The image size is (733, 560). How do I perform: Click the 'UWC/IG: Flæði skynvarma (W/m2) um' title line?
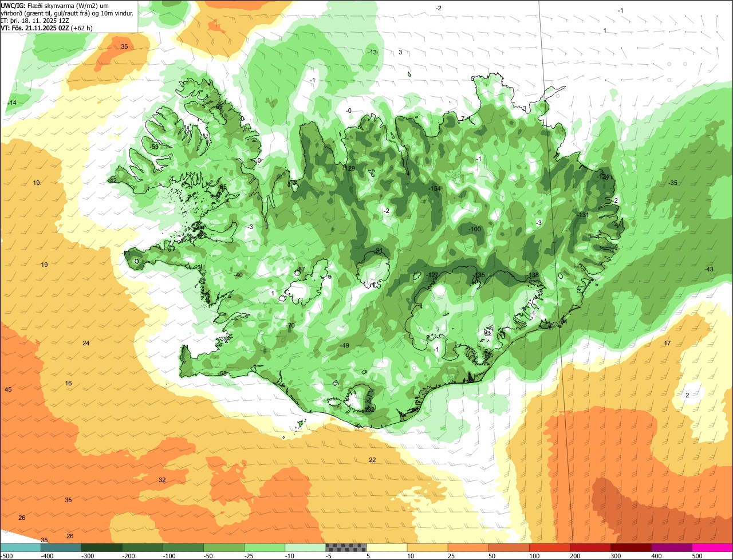(55, 5)
